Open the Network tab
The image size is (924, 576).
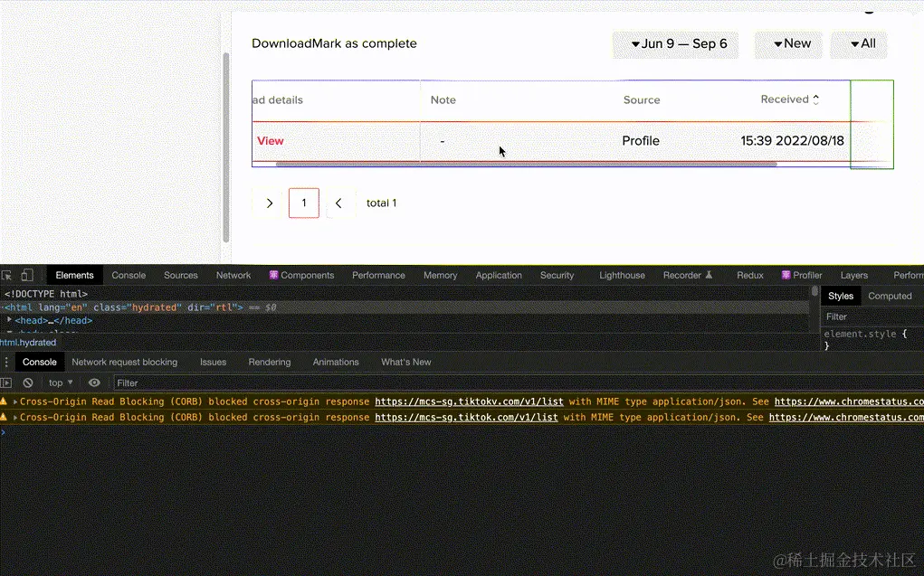coord(233,275)
